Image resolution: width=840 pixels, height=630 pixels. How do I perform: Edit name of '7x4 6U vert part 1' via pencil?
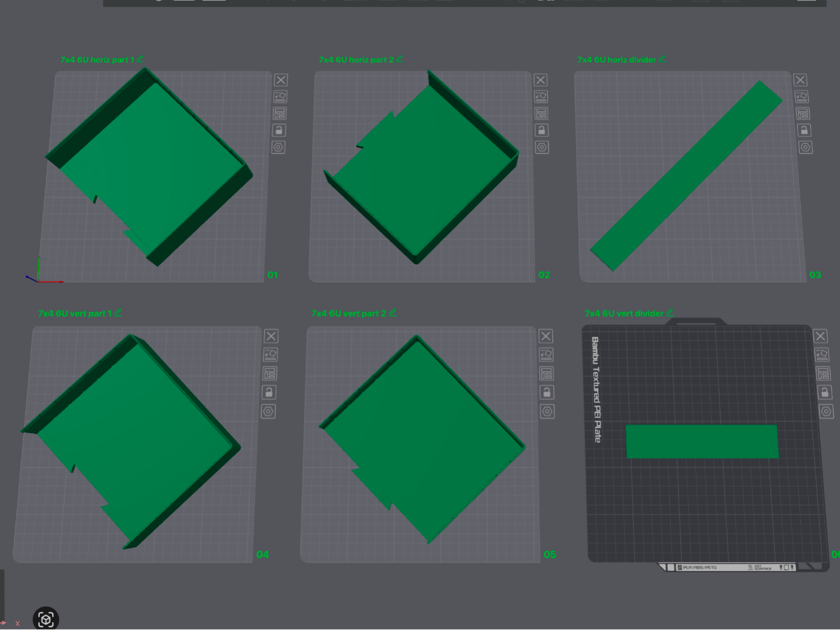click(118, 313)
